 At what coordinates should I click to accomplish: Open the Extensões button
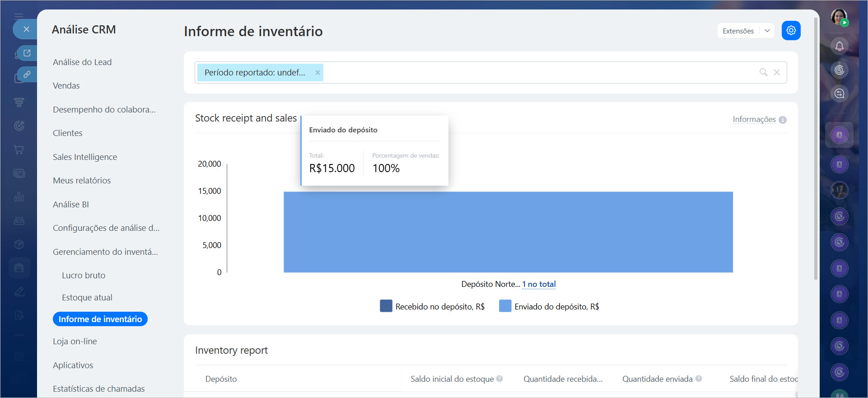pyautogui.click(x=738, y=31)
